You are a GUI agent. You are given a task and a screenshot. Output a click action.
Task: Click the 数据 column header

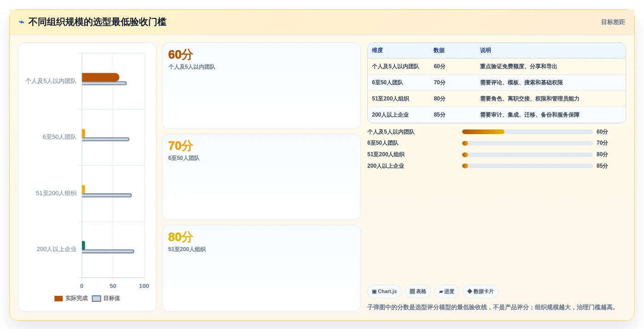(x=439, y=50)
